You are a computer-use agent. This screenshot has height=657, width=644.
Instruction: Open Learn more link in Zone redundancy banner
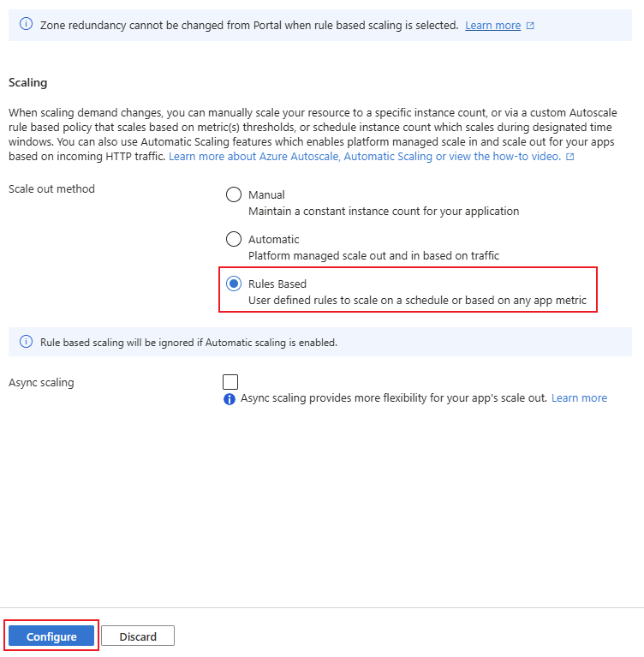coord(492,26)
